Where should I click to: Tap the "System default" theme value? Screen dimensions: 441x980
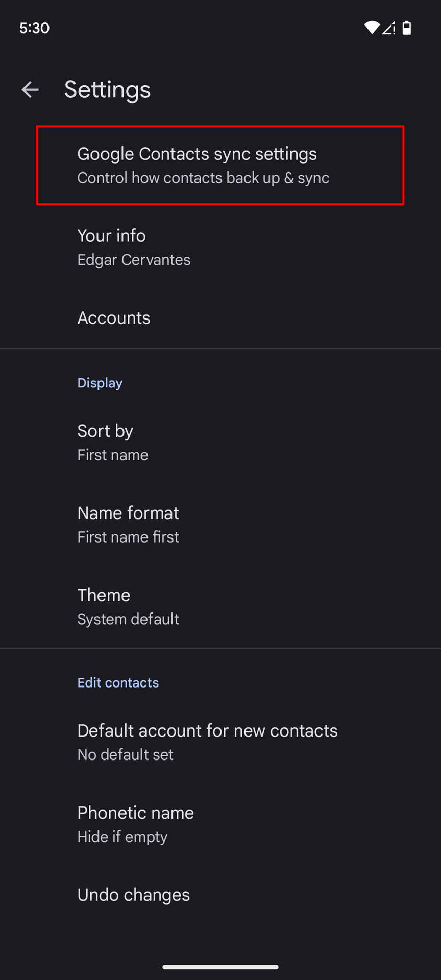click(128, 619)
